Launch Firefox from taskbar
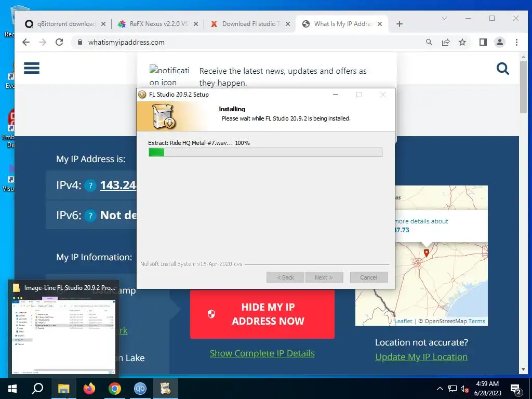The width and height of the screenshot is (532, 399). click(89, 389)
